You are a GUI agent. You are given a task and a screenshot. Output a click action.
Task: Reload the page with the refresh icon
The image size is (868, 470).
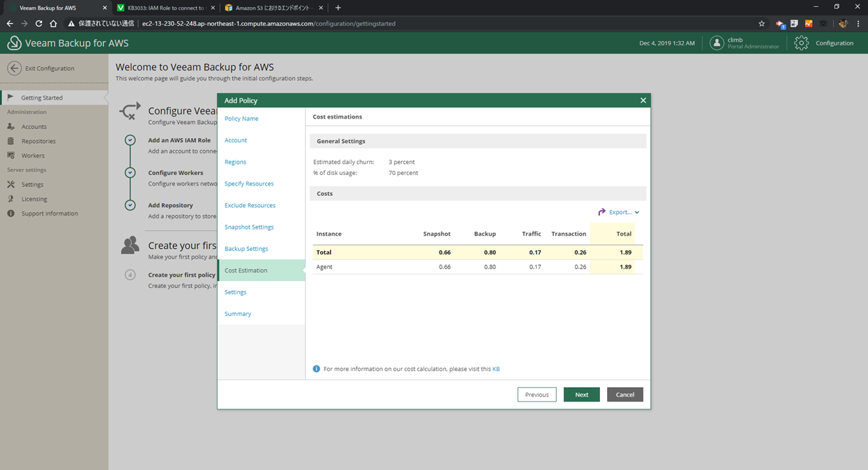click(38, 23)
